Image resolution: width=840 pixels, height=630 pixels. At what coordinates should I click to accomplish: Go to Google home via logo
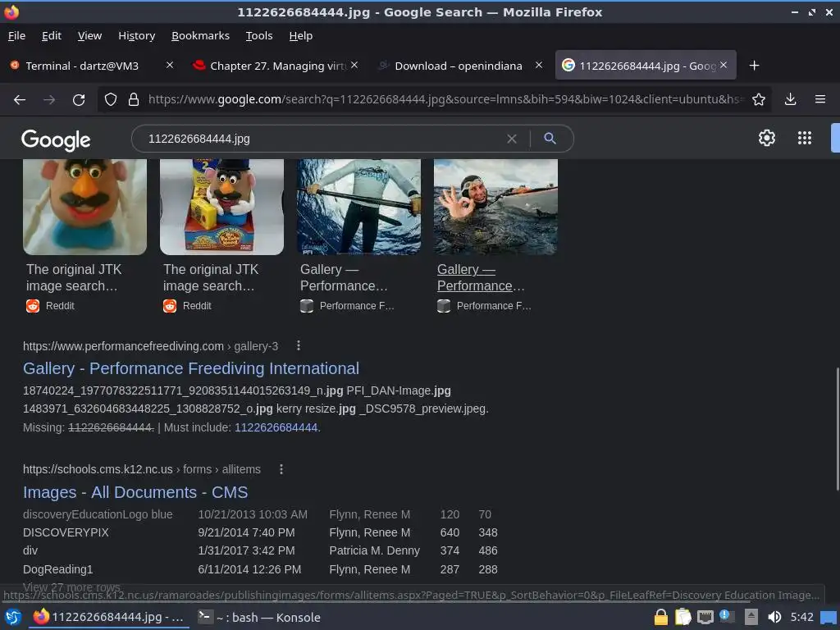click(x=56, y=139)
